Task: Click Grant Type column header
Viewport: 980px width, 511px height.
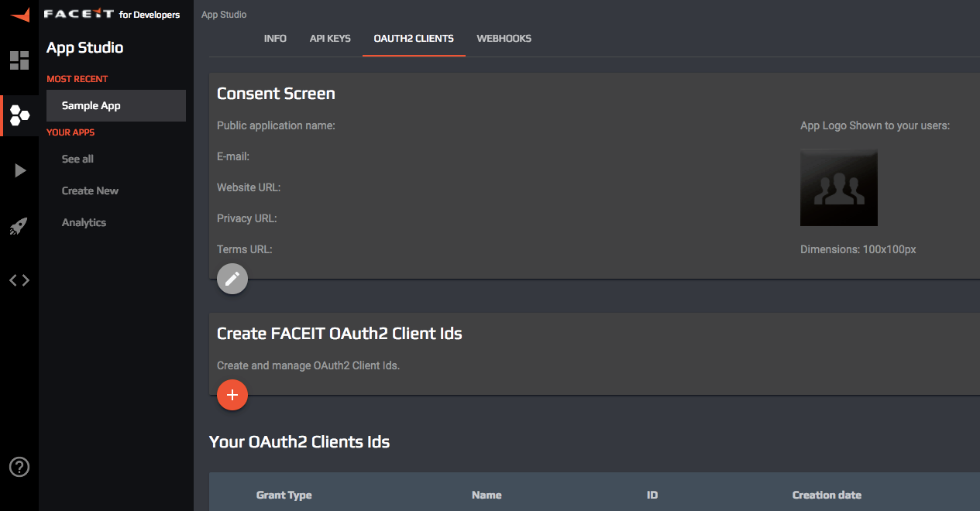Action: tap(284, 495)
